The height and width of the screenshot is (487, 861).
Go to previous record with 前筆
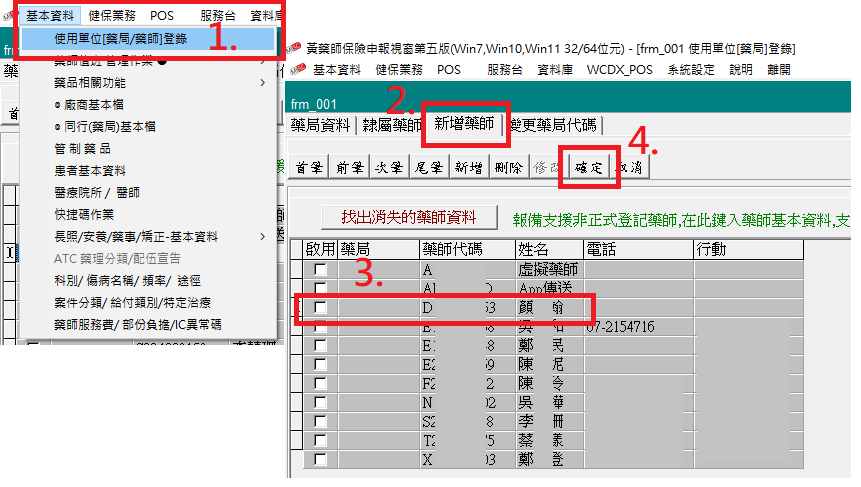(349, 167)
